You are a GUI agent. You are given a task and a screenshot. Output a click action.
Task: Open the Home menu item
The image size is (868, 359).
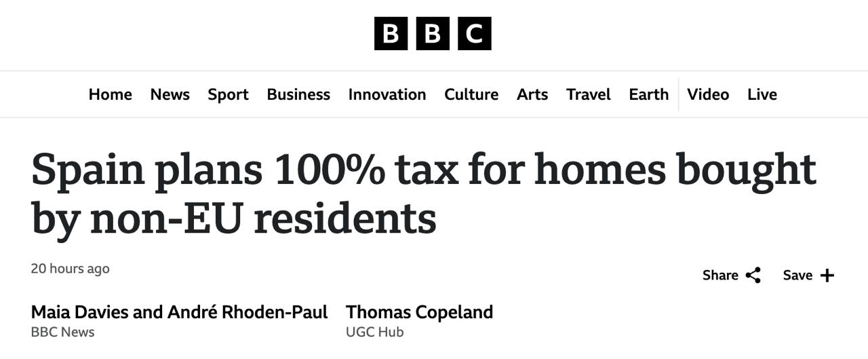tap(110, 94)
